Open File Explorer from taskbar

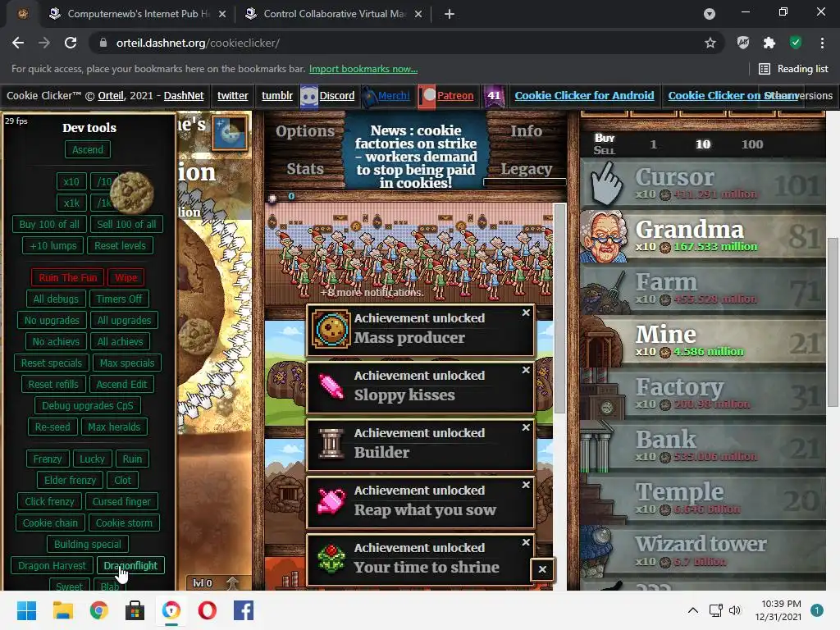(x=62, y=610)
